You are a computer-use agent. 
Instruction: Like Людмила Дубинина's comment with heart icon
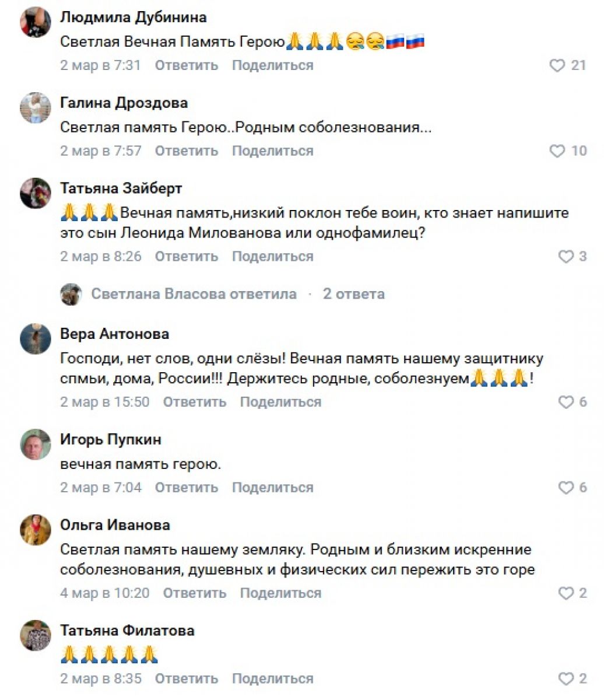[x=557, y=65]
